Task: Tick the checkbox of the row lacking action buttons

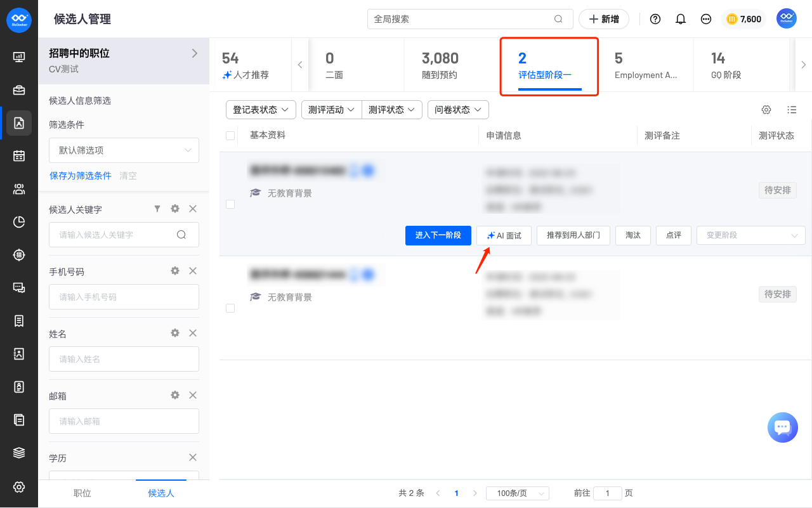Action: [230, 308]
